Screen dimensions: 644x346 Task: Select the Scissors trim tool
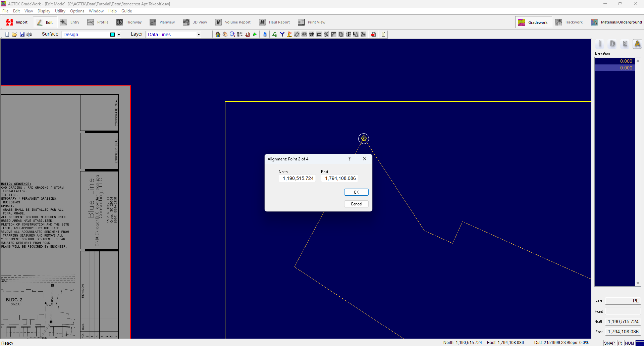[326, 34]
